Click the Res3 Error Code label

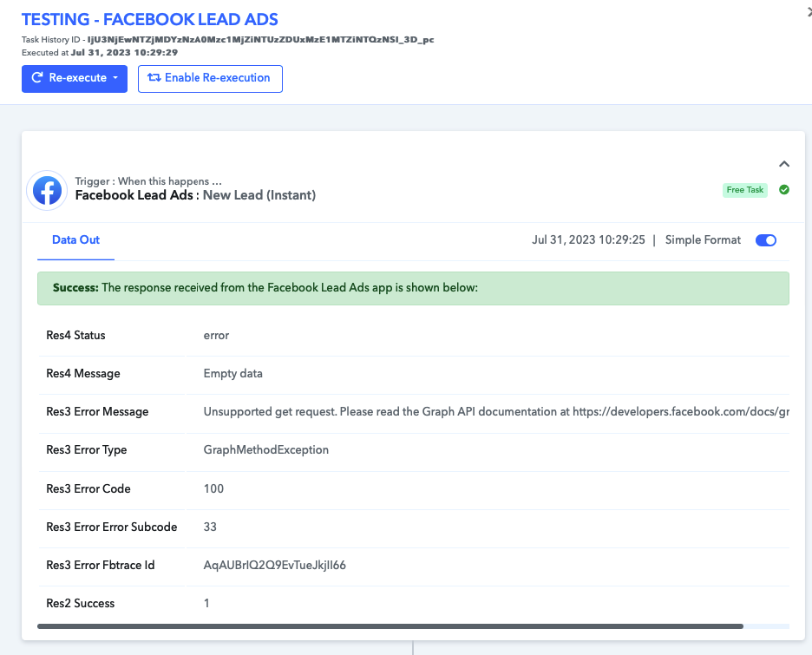88,488
